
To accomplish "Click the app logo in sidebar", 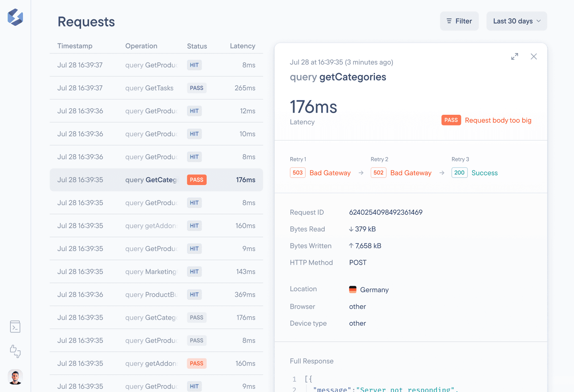I will (15, 17).
